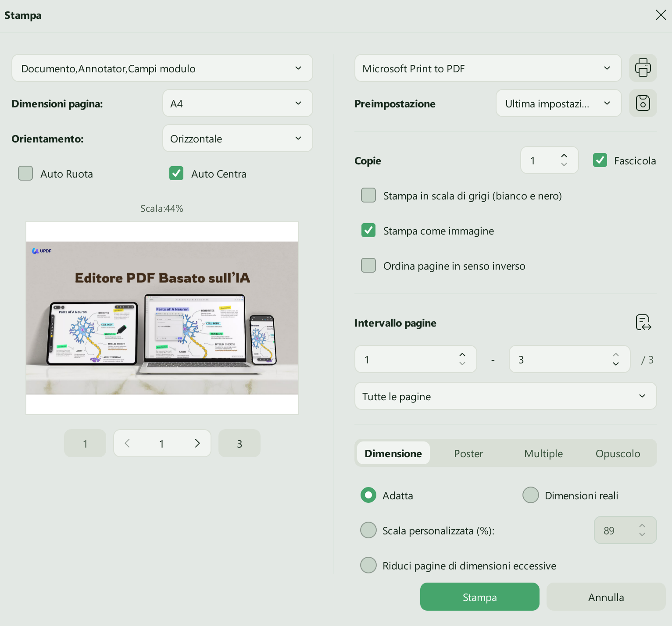Switch to the Poster tab

click(x=468, y=453)
